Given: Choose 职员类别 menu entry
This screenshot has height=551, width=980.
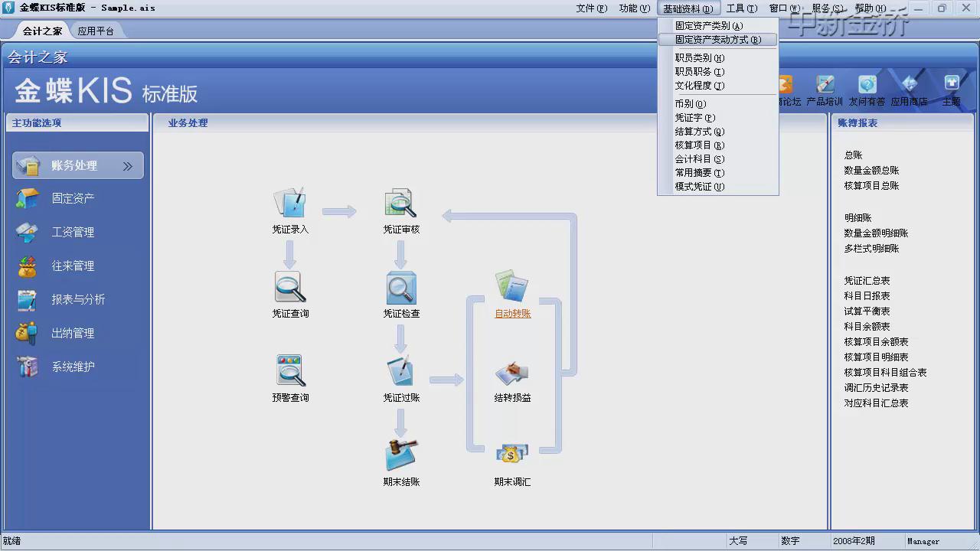Looking at the screenshot, I should pyautogui.click(x=718, y=58).
